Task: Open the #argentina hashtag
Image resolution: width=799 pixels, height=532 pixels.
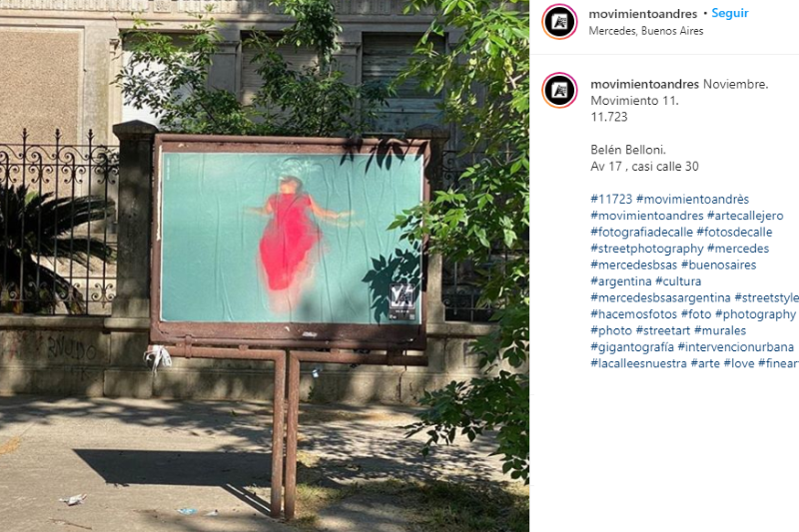Action: [x=620, y=281]
